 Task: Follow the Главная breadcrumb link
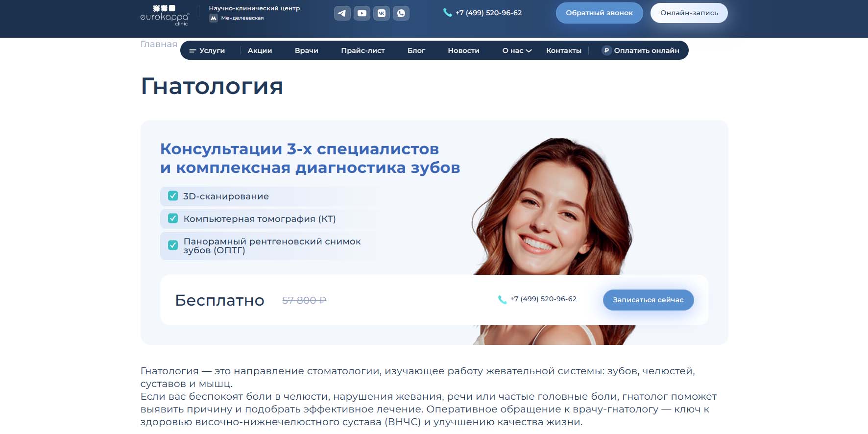click(159, 44)
